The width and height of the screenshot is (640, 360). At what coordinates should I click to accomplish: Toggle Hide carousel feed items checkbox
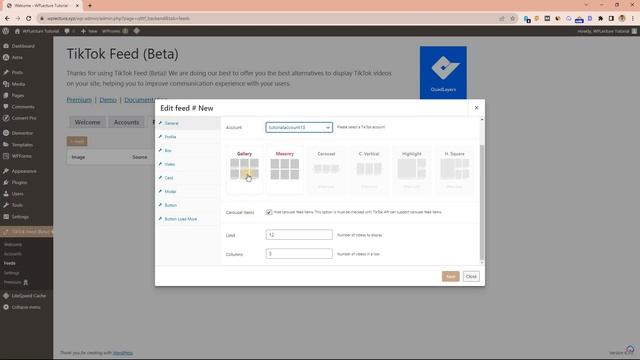click(x=269, y=212)
